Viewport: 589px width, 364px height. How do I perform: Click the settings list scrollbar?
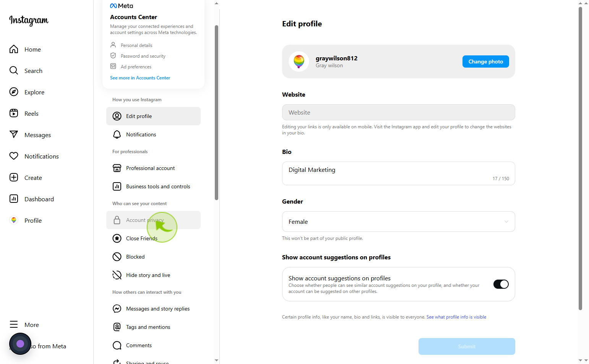click(x=216, y=113)
